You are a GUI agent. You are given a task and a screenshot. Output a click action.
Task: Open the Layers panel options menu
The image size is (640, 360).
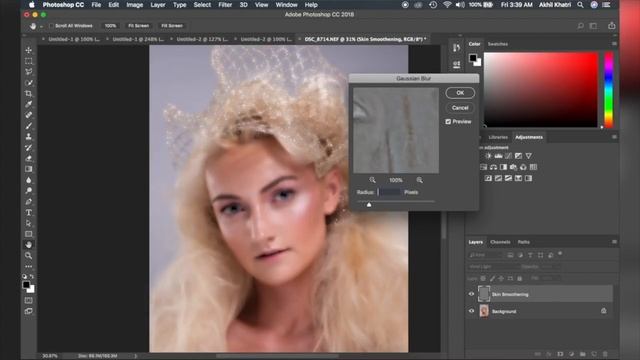pyautogui.click(x=614, y=242)
